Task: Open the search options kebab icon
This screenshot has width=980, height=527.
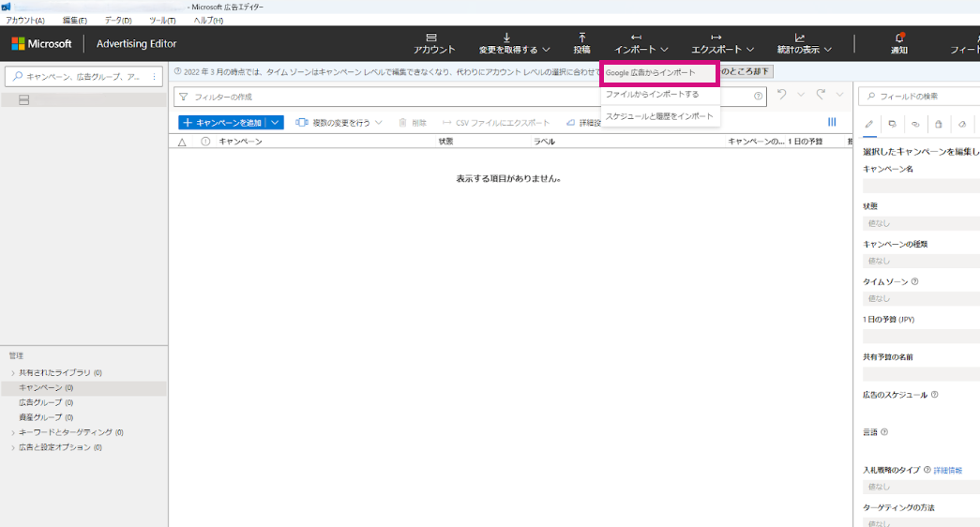Action: tap(155, 76)
